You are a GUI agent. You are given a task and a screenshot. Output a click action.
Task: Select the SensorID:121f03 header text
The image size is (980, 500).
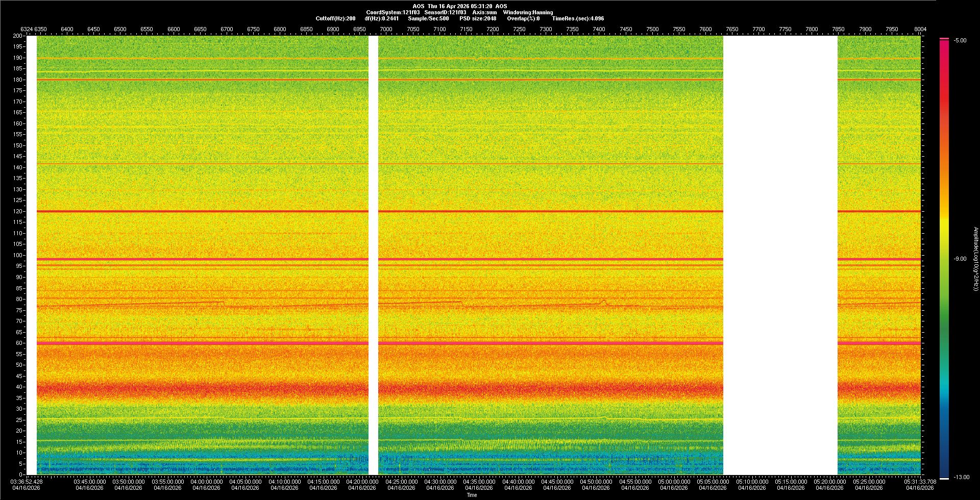pyautogui.click(x=445, y=12)
